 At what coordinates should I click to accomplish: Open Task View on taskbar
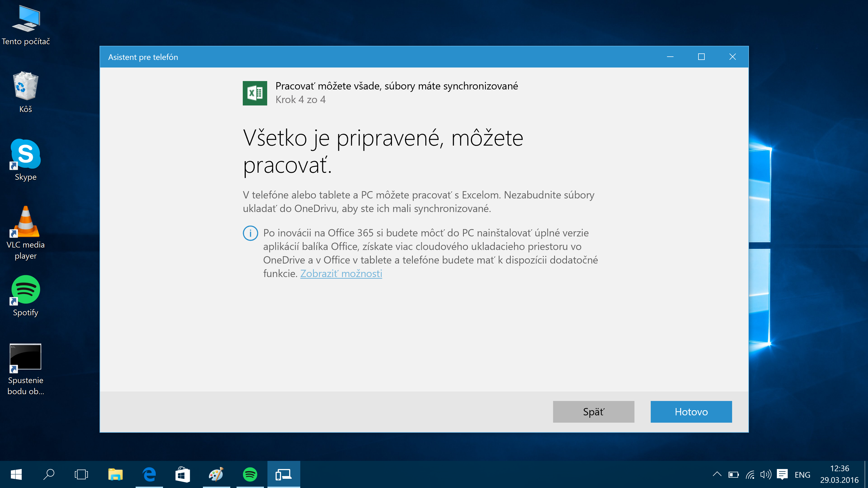tap(81, 474)
